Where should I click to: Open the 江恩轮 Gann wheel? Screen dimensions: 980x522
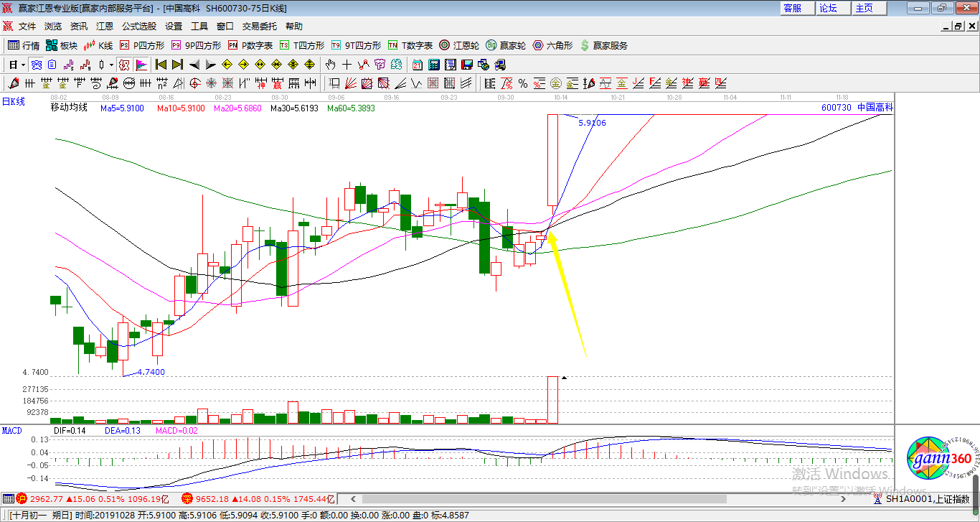point(459,45)
